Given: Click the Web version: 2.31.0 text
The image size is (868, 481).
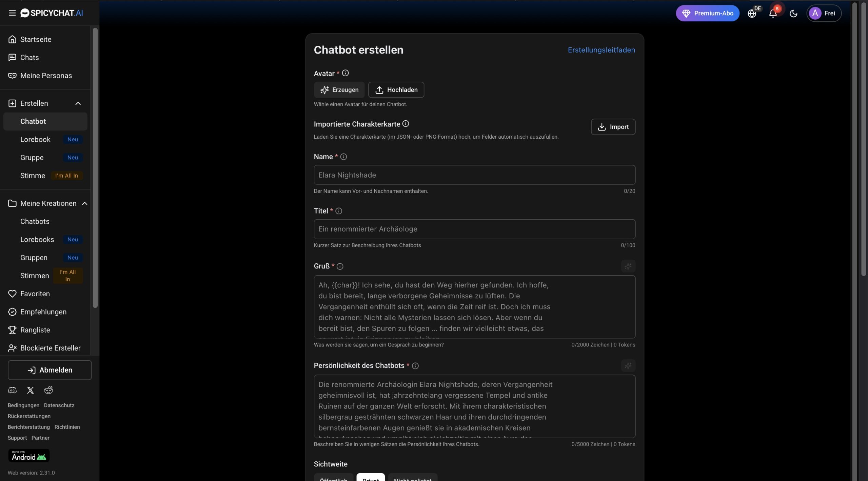Looking at the screenshot, I should (31, 473).
